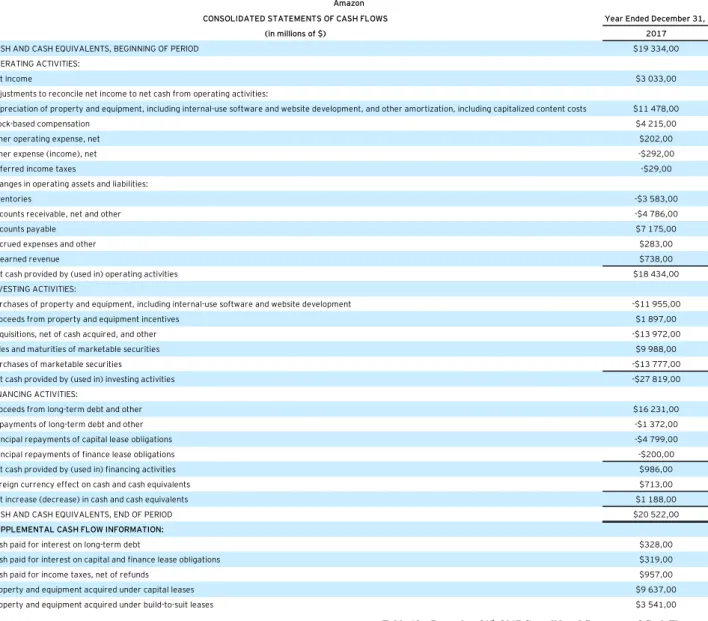Select investing activities total -$27 819,00
The image size is (708, 621).
[x=656, y=379]
